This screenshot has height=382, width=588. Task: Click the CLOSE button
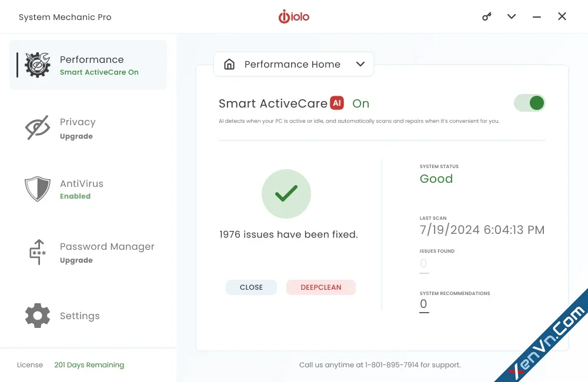[x=251, y=287]
